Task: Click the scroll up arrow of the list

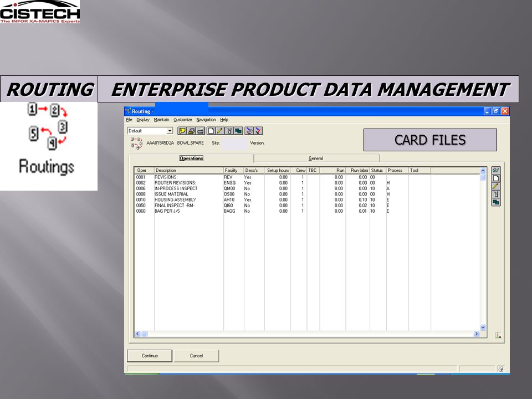Action: tap(483, 171)
